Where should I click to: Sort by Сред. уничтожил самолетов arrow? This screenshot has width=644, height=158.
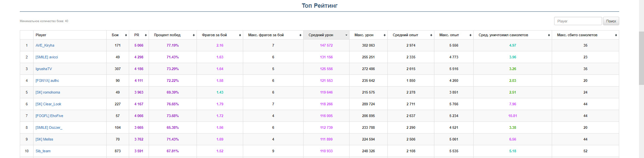click(549, 35)
